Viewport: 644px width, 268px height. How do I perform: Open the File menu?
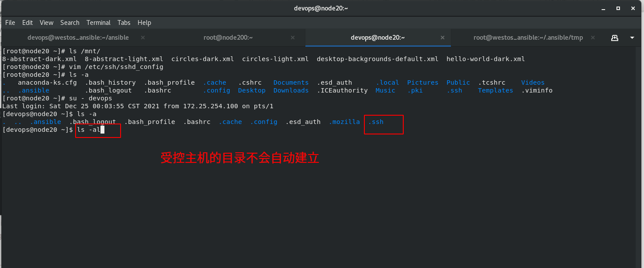point(10,23)
